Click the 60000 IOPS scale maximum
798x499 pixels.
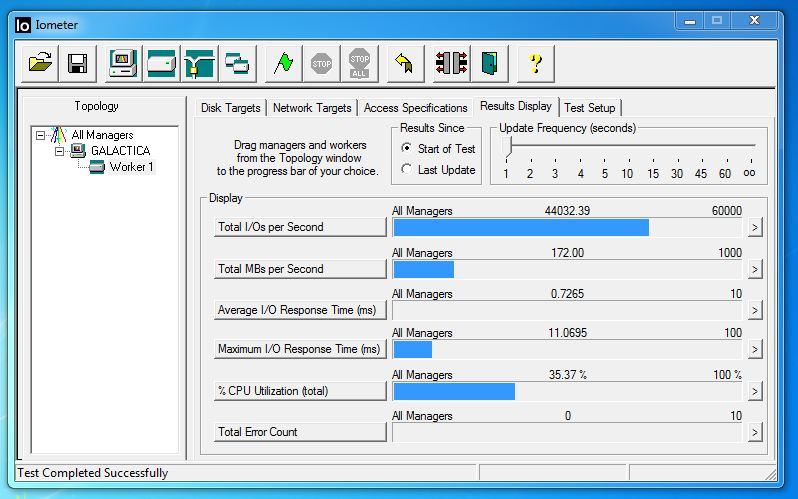coord(727,211)
